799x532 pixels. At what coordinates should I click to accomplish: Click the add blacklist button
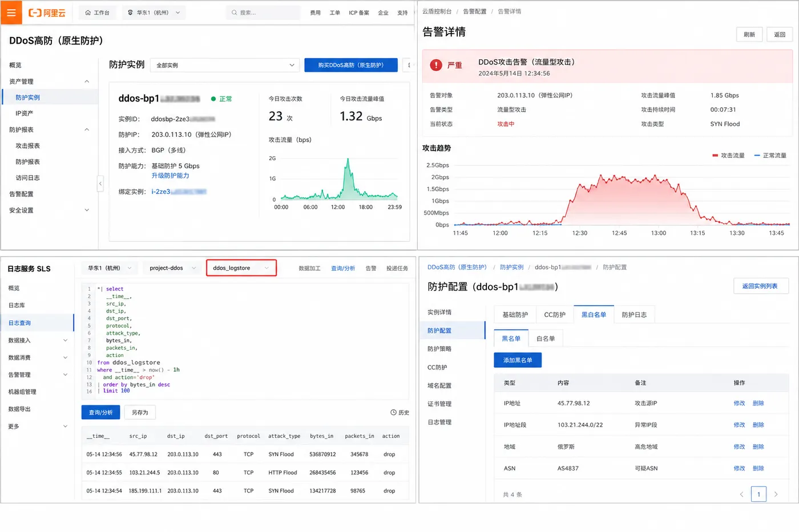tap(518, 360)
